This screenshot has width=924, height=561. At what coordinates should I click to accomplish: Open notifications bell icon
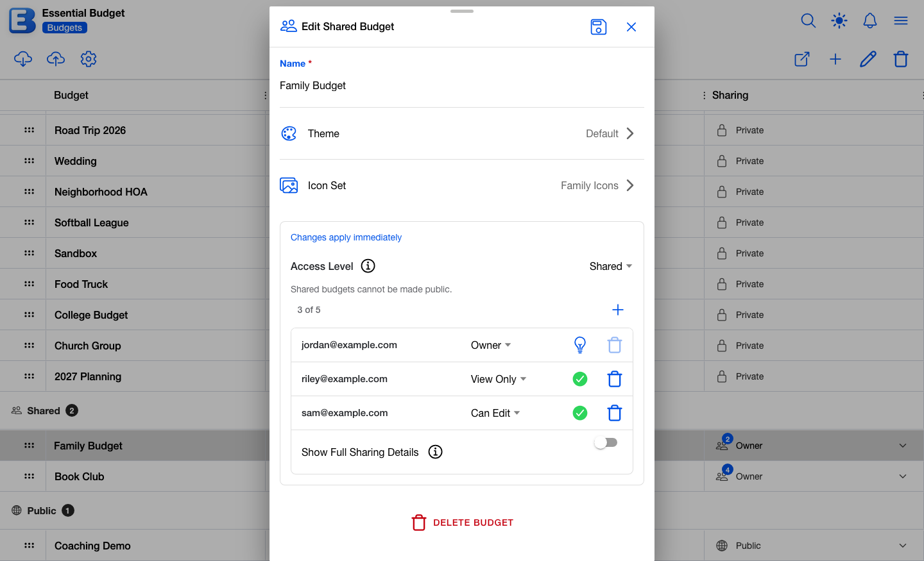(x=870, y=21)
